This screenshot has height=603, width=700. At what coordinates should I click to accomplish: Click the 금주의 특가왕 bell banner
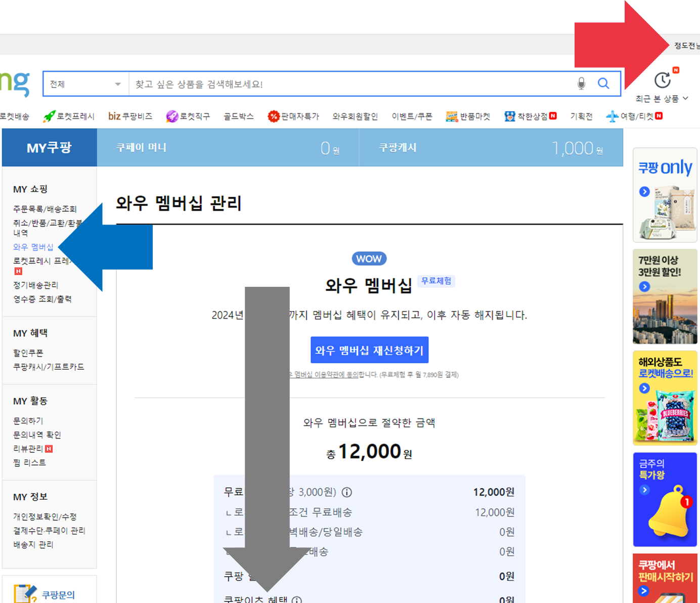pos(665,499)
